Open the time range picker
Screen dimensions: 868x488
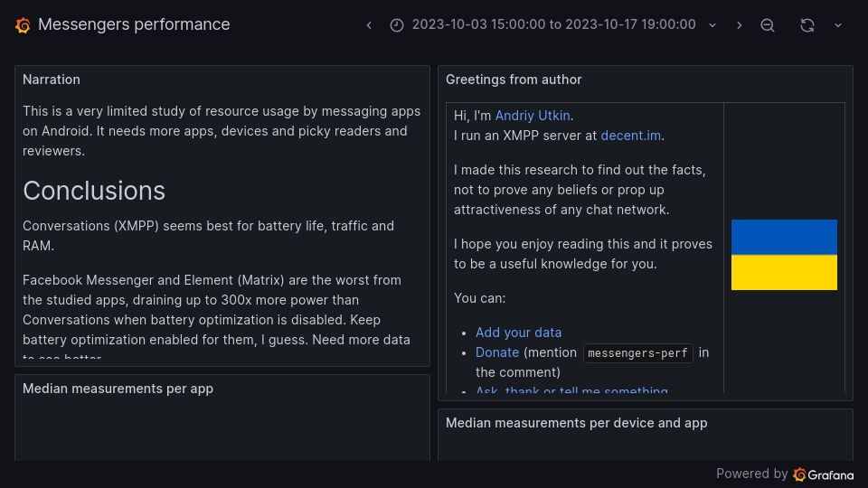(553, 25)
